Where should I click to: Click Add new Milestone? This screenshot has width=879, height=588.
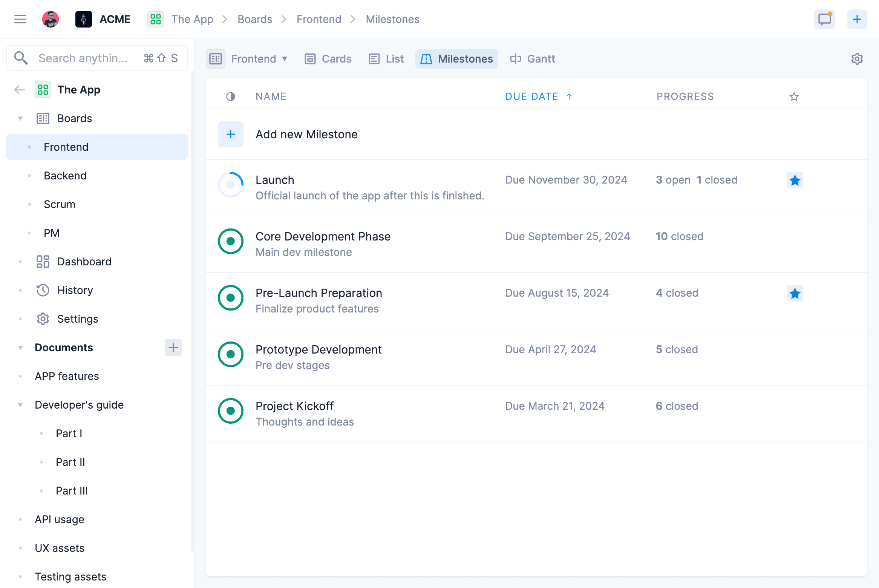pos(306,134)
